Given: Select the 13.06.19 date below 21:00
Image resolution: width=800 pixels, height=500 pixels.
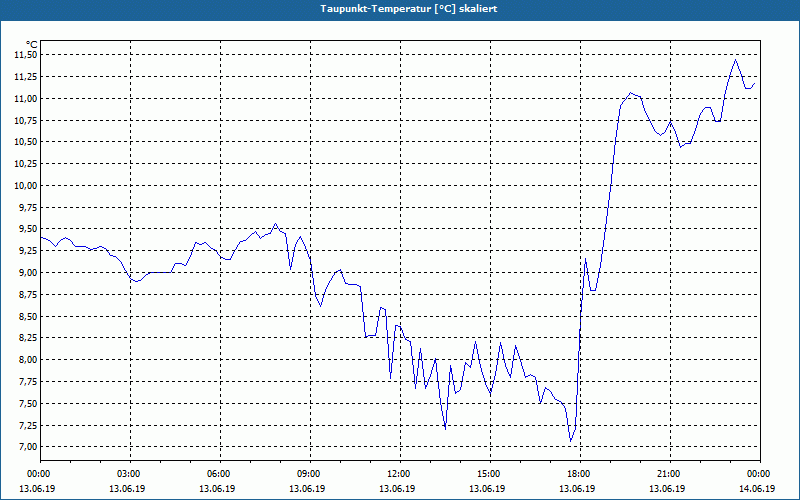Looking at the screenshot, I should coord(667,488).
